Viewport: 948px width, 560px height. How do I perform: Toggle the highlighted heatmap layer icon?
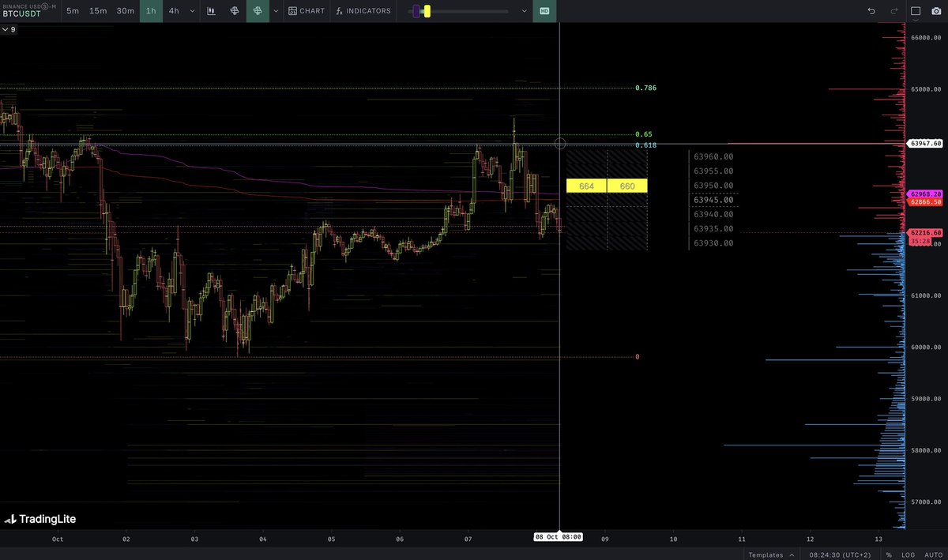[x=258, y=11]
